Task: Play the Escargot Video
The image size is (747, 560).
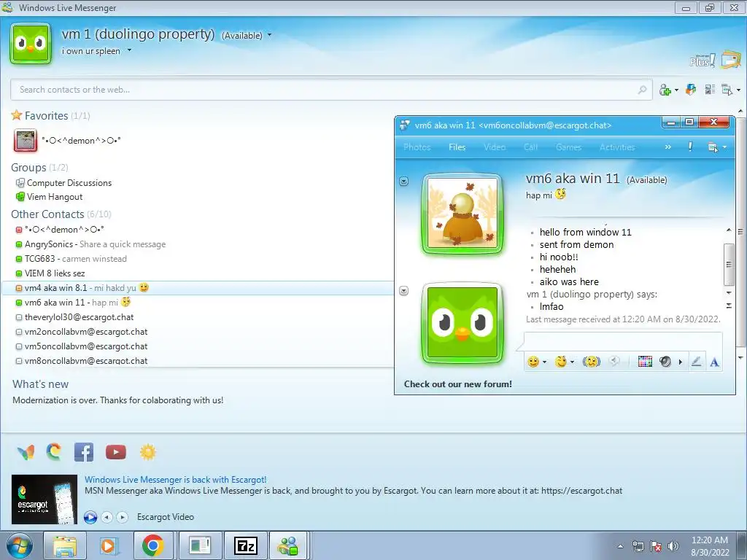Action: (90, 517)
